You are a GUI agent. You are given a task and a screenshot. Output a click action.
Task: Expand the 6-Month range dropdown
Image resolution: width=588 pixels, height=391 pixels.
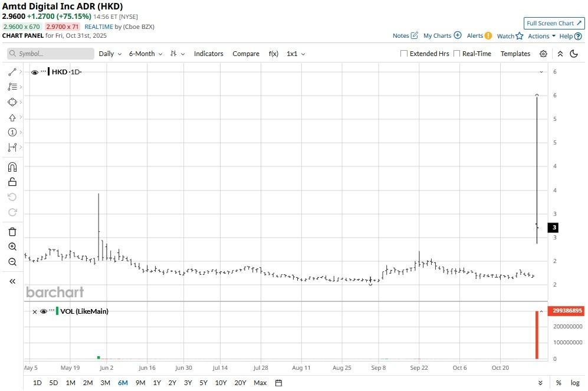click(144, 53)
